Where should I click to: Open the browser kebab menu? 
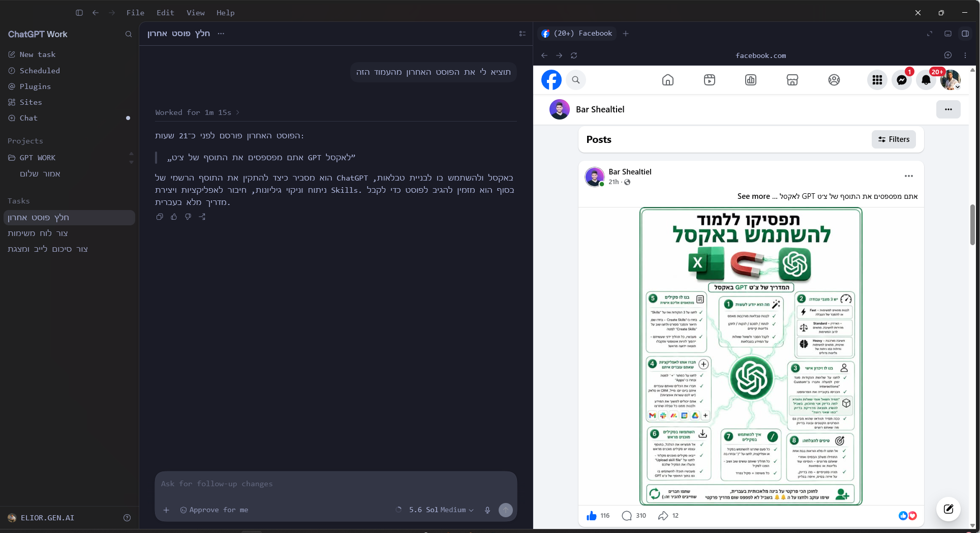[x=965, y=55]
